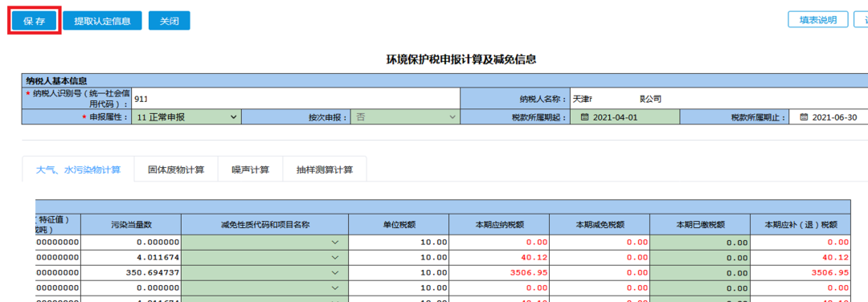Click the 关闭 button
Image resolution: width=868 pixels, height=302 pixels.
click(x=170, y=21)
